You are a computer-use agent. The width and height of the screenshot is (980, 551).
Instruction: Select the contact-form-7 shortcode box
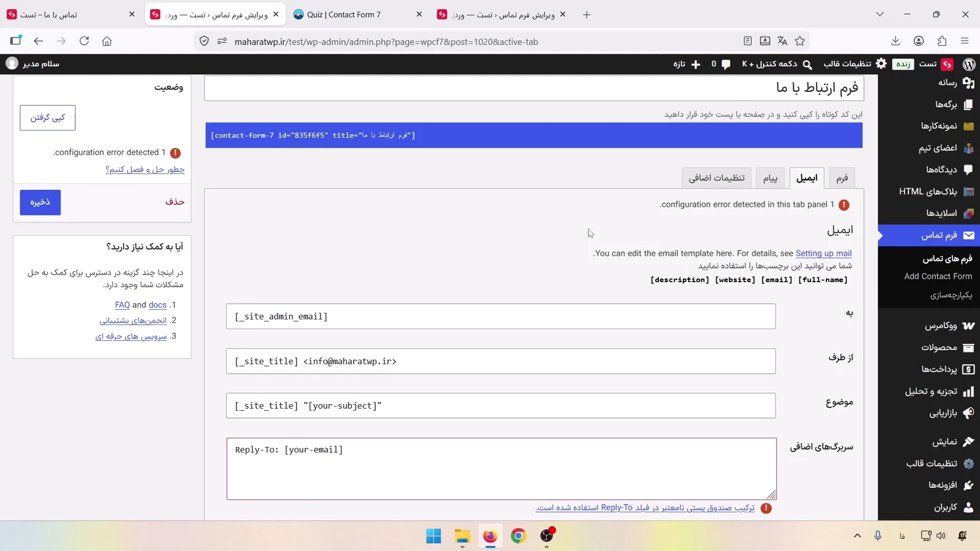[534, 135]
